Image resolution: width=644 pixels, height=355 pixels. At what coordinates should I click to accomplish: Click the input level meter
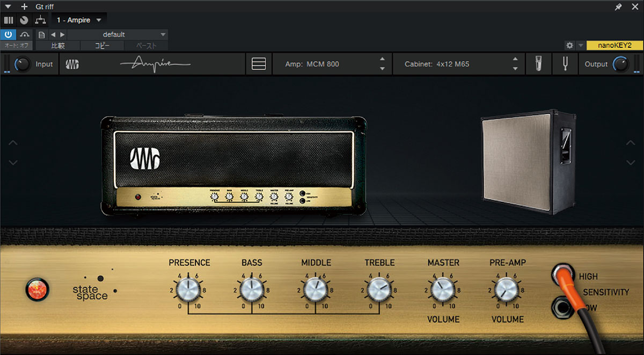[x=7, y=64]
